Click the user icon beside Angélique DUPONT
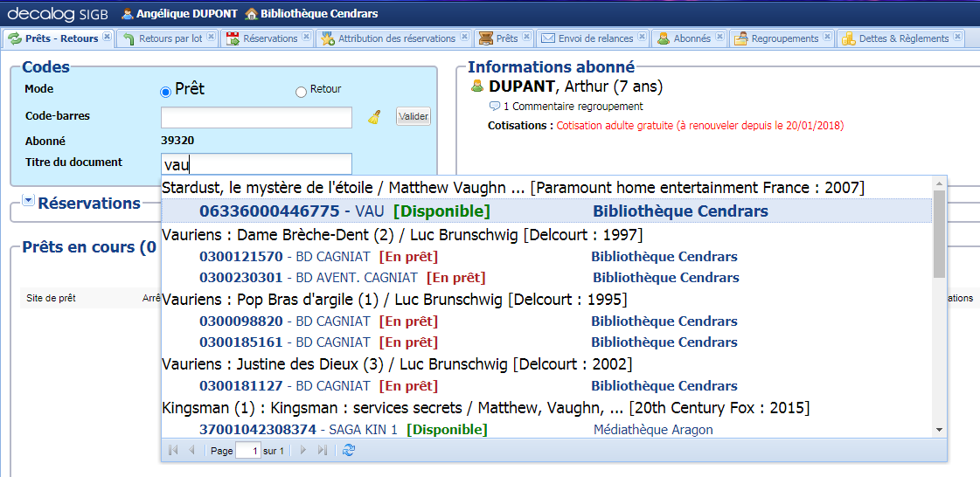The width and height of the screenshot is (980, 477). tap(128, 13)
